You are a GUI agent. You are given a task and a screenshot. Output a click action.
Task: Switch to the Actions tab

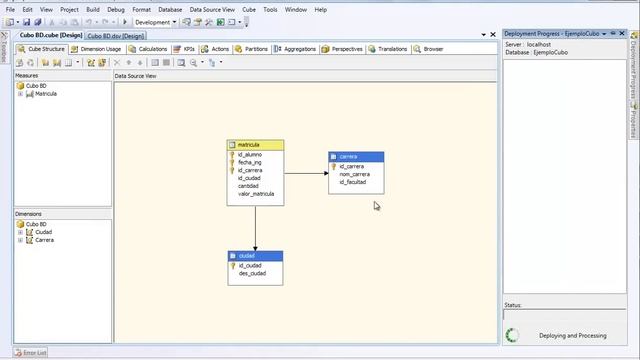click(x=215, y=49)
